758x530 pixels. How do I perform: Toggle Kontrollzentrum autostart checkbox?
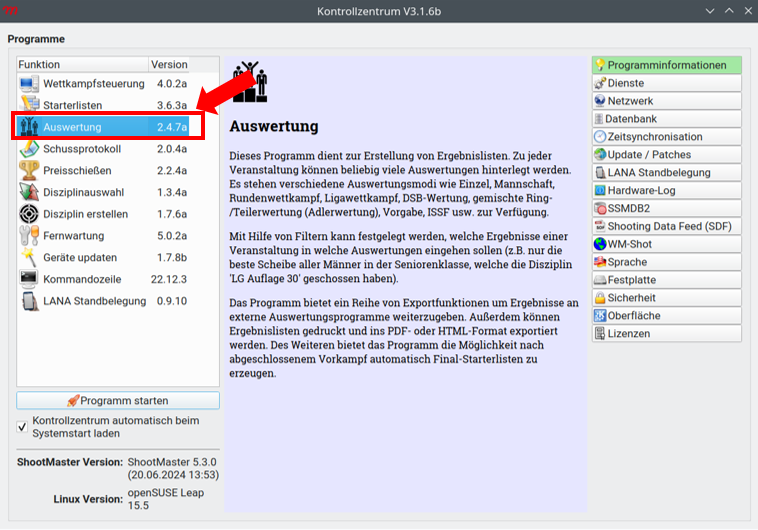(23, 427)
